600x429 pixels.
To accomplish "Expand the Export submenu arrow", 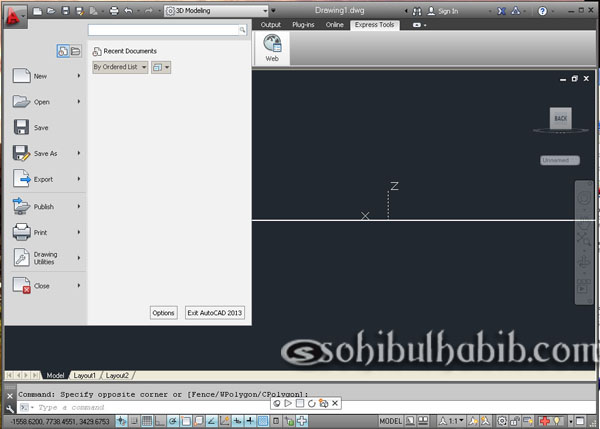I will [x=79, y=179].
